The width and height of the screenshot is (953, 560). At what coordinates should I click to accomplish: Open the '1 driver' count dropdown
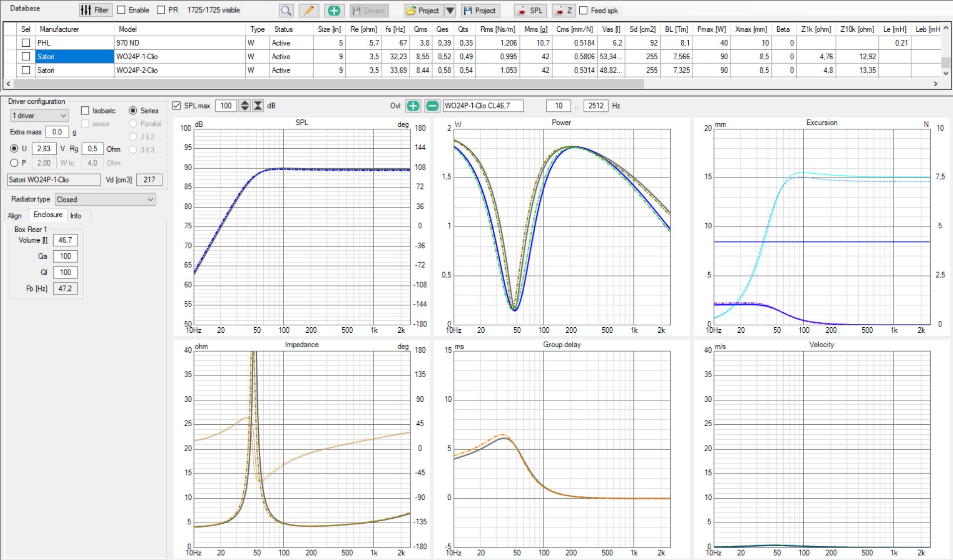pos(39,115)
